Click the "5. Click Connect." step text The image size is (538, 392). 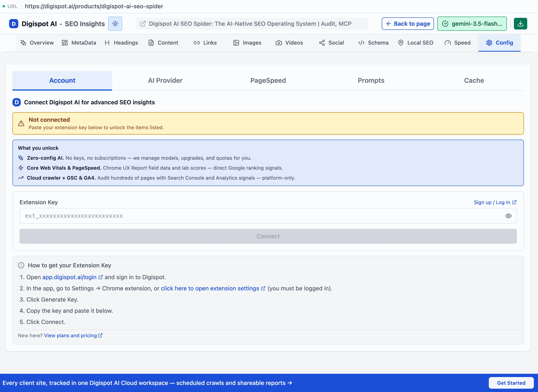tap(43, 322)
